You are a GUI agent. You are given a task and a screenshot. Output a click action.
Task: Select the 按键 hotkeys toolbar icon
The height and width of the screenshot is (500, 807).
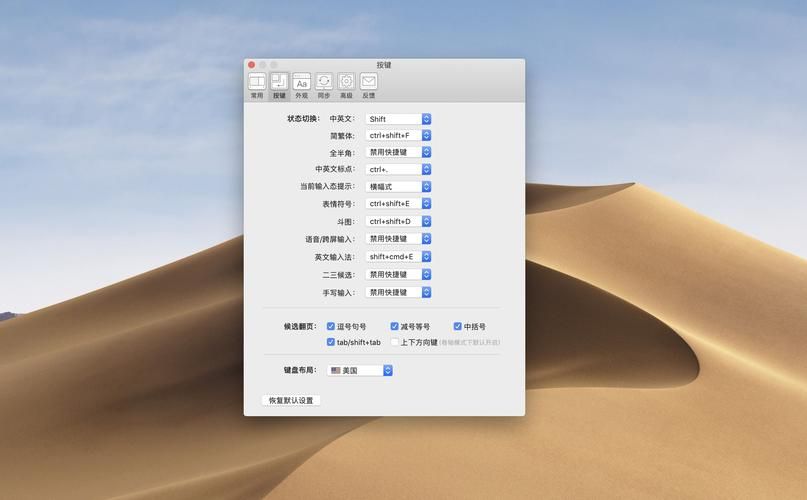pos(279,86)
